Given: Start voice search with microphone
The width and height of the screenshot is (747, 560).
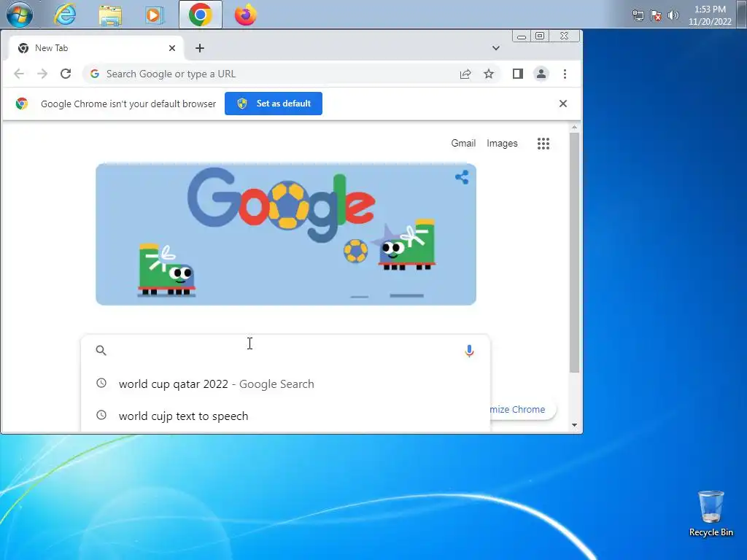Looking at the screenshot, I should click(469, 351).
